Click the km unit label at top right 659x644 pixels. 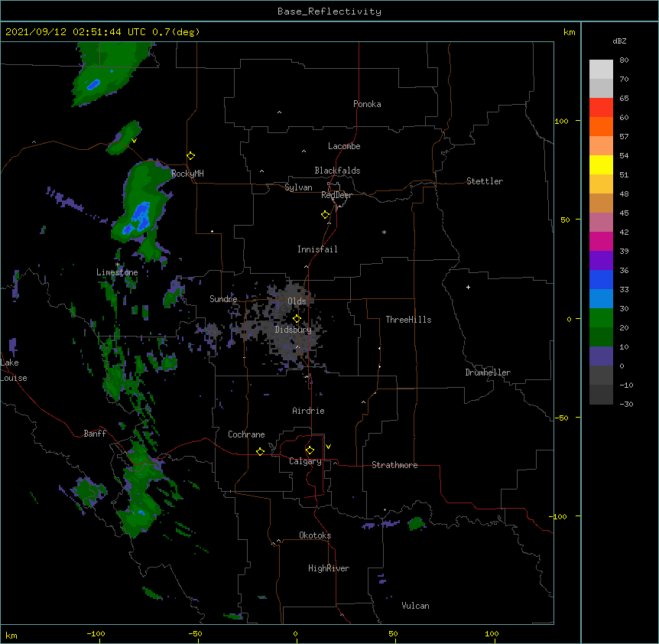(x=569, y=32)
